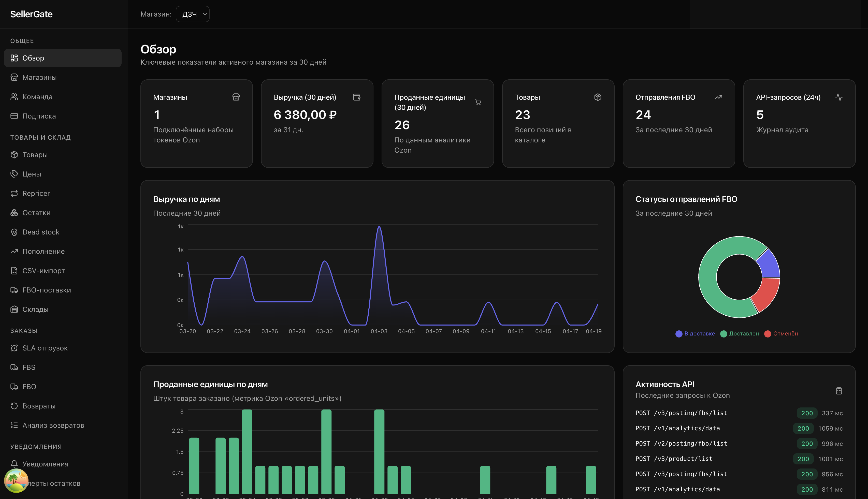Expand the ТОВАРЫ И СКЛАД section header

tap(41, 137)
